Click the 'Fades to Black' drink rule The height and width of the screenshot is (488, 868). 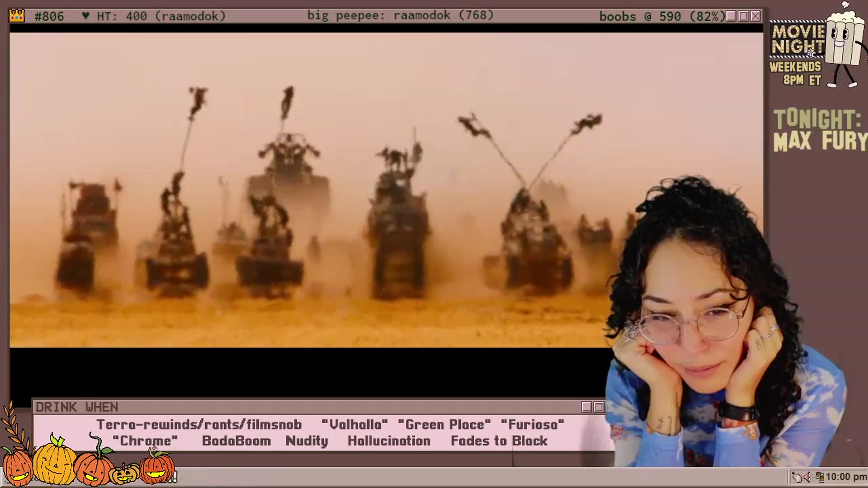coord(499,441)
